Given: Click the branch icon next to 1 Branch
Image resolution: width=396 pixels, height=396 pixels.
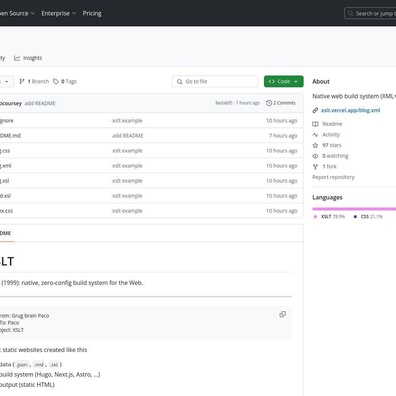Looking at the screenshot, I should pos(22,81).
